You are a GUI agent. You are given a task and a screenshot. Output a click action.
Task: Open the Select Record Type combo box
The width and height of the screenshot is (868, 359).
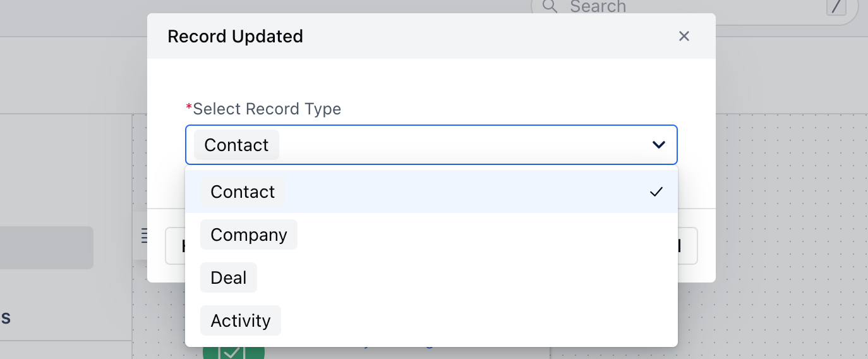(x=431, y=145)
